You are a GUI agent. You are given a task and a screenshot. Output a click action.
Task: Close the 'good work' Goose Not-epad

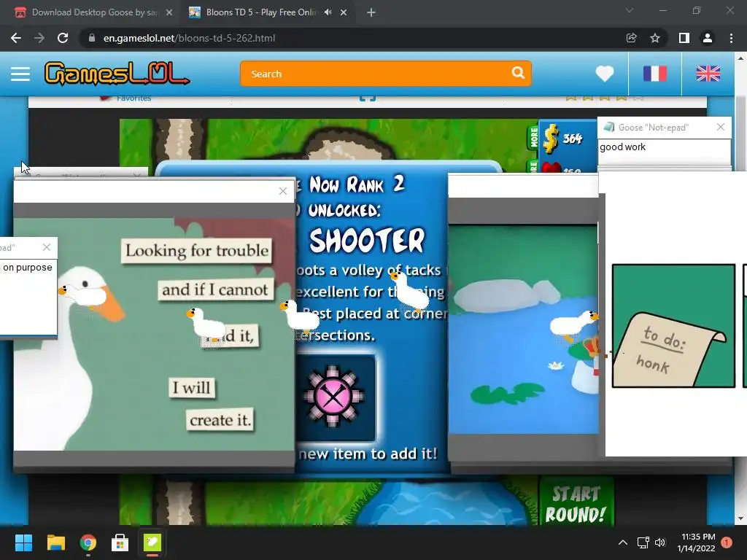pos(720,127)
